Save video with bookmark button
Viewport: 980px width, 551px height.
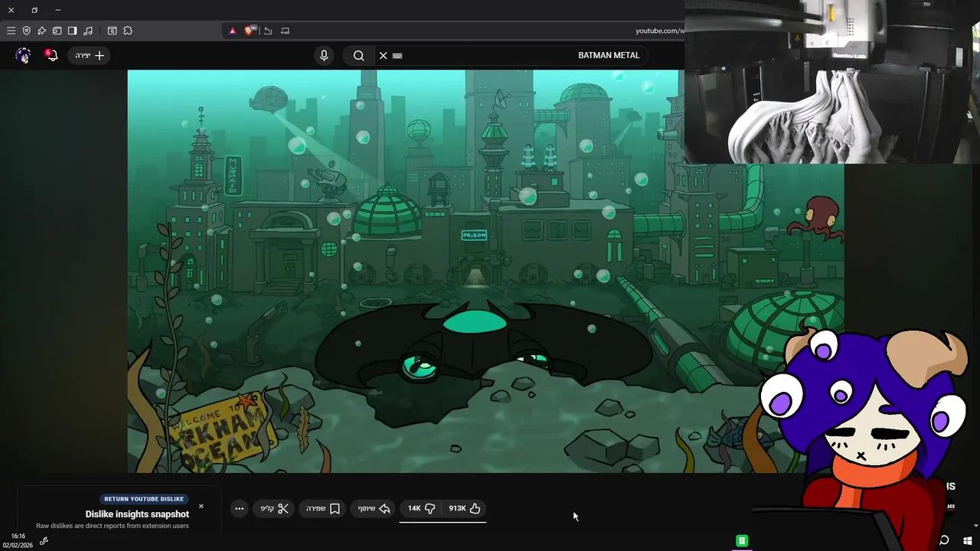tap(323, 508)
